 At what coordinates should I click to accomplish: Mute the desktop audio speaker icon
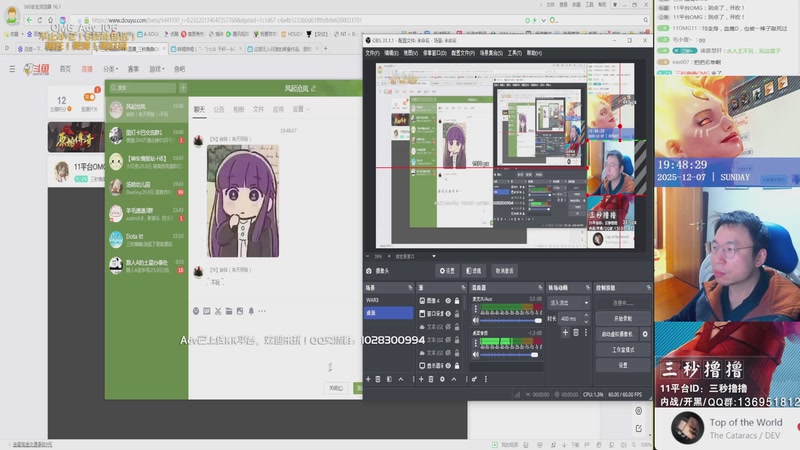point(476,354)
